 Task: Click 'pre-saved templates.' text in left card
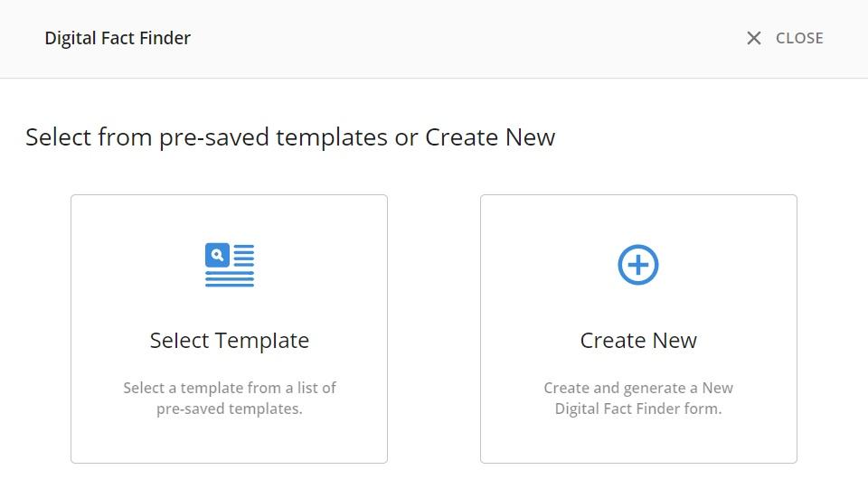click(230, 409)
